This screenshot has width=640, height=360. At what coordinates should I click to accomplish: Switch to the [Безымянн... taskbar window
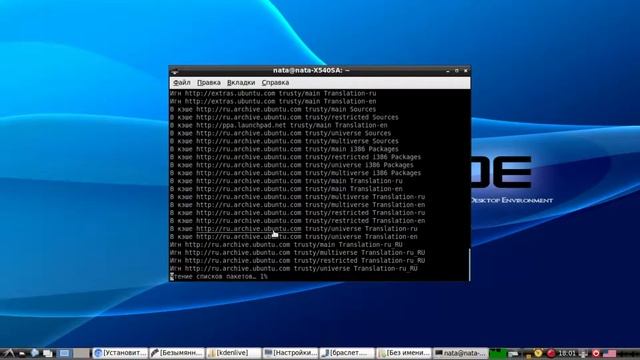(177, 353)
